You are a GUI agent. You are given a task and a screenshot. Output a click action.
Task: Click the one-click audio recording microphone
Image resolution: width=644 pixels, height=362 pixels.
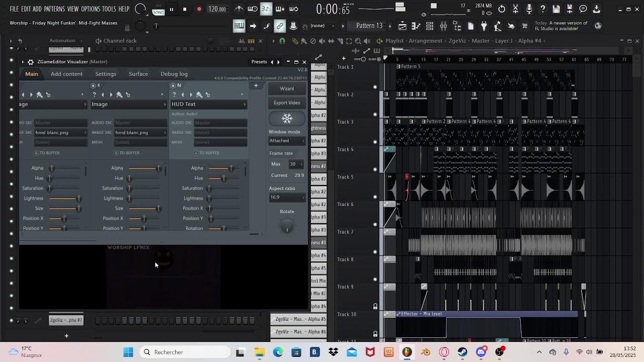coord(529,9)
